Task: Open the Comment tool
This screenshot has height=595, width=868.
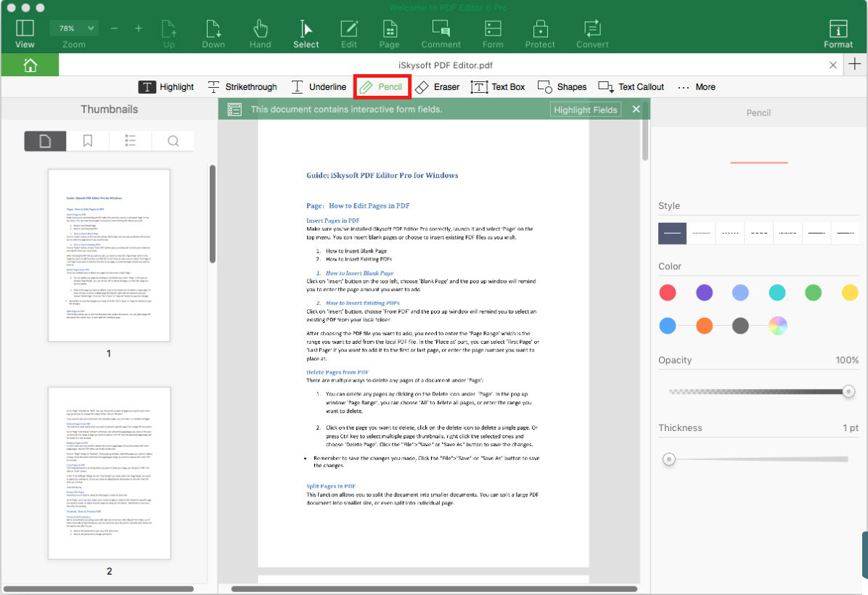Action: (441, 32)
